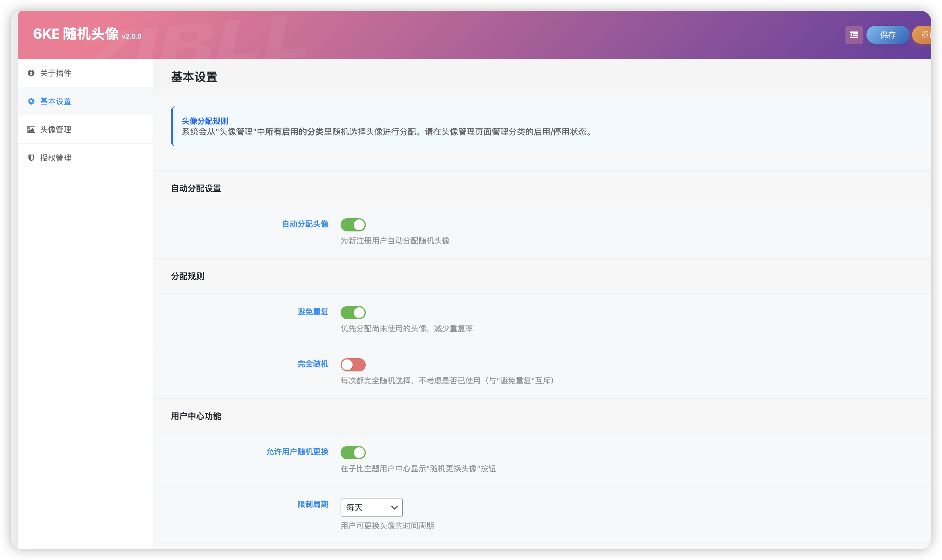
Task: Click the 头像分配规则 link
Action: point(206,121)
